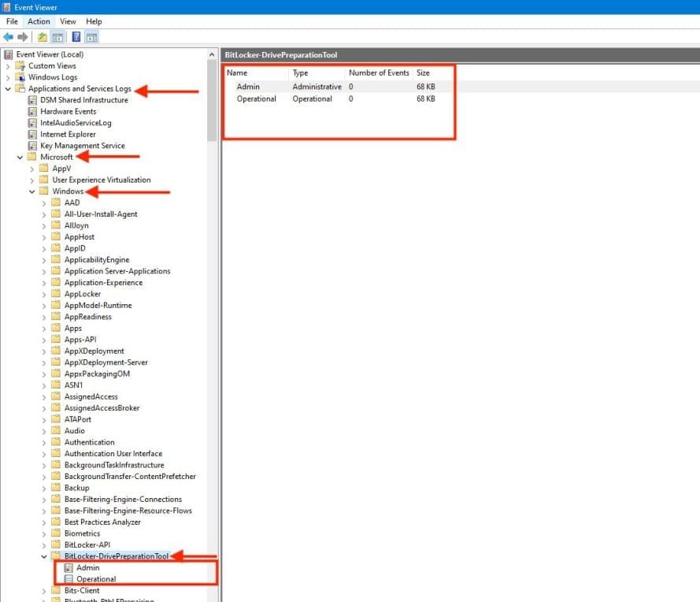Open the Action menu
700x602 pixels.
pyautogui.click(x=39, y=21)
